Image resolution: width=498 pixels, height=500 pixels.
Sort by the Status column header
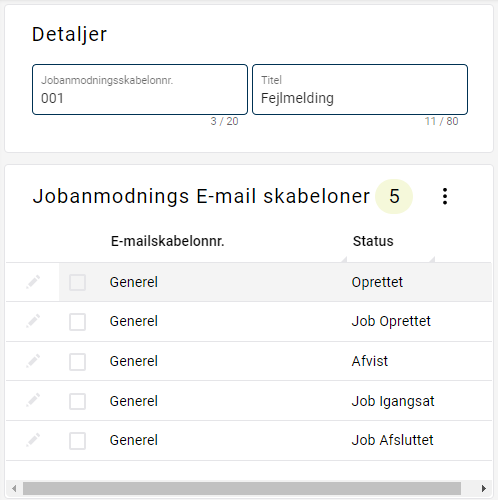pyautogui.click(x=373, y=241)
